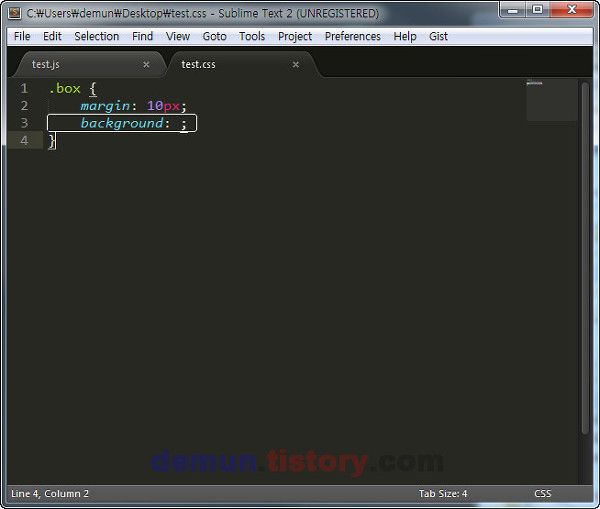Open the Preferences menu
Image resolution: width=600 pixels, height=509 pixels.
pyautogui.click(x=352, y=36)
